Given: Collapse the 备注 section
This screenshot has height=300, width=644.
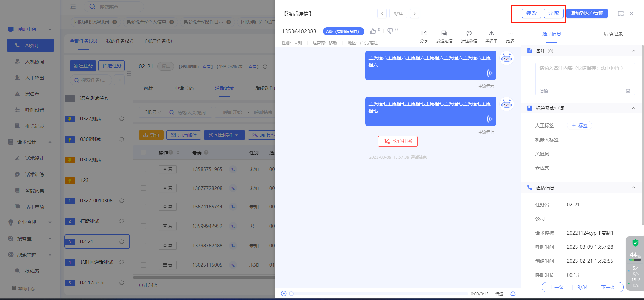Looking at the screenshot, I should tap(634, 51).
